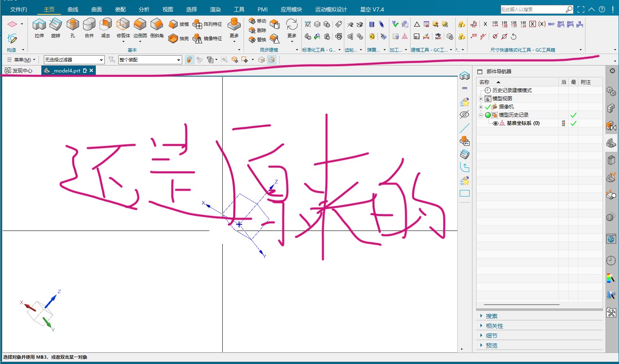Click the blue spring icon in 弹簧 group
The image size is (619, 364).
click(372, 25)
